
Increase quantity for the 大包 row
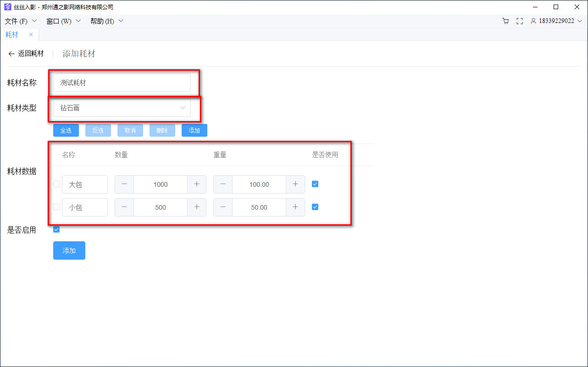pos(197,184)
